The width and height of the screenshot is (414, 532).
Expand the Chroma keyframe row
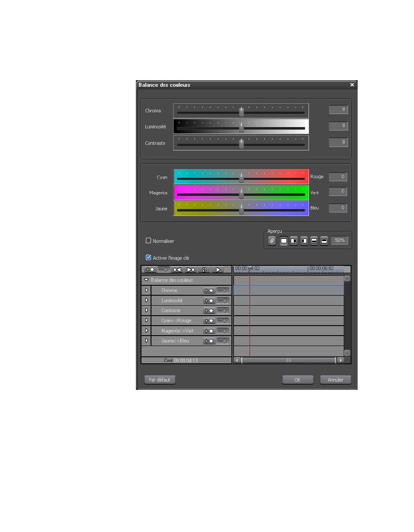pos(146,290)
